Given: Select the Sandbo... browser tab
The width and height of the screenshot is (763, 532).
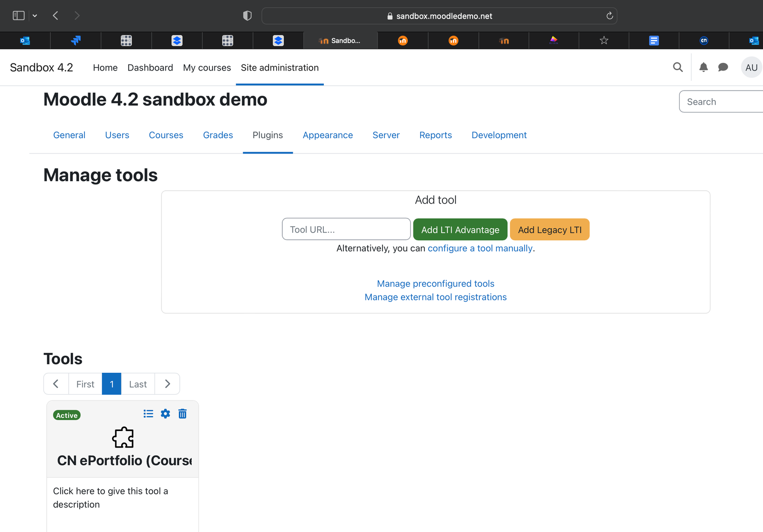Looking at the screenshot, I should tap(340, 41).
